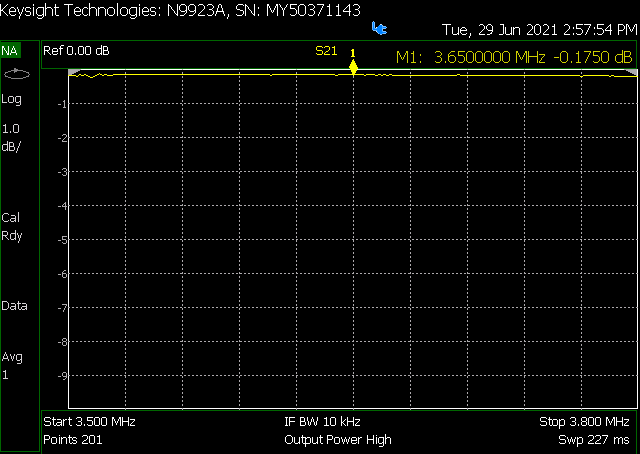Image resolution: width=640 pixels, height=454 pixels.
Task: Click the Stop 3.800 MHz frequency field
Action: [x=584, y=421]
